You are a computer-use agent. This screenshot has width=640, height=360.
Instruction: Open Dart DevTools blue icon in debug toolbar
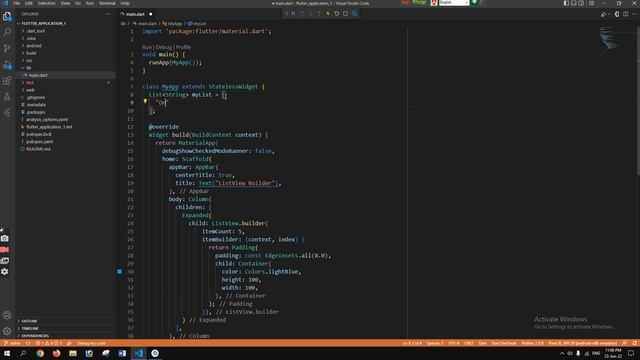point(354,13)
